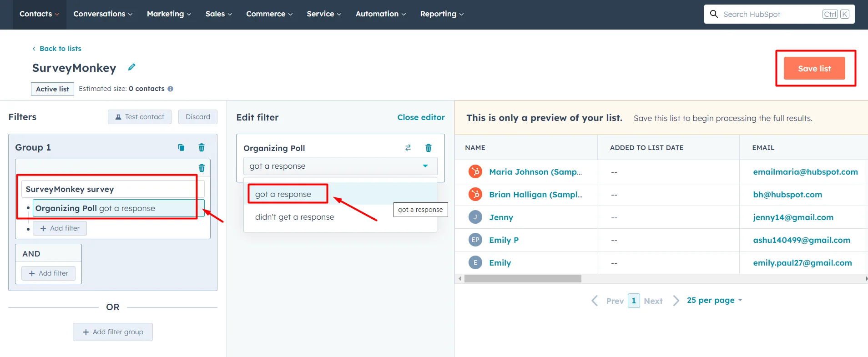868x357 pixels.
Task: Click Maria Johnson's HubSpot avatar icon
Action: (475, 171)
